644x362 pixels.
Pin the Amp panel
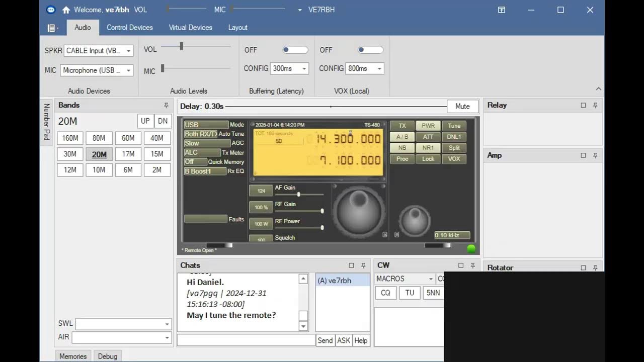coord(595,155)
